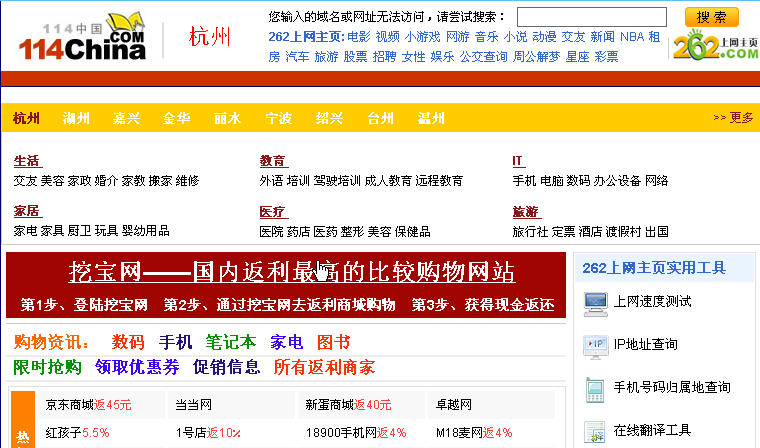The image size is (760, 448).
Task: Open the 教育 category heading
Action: point(272,161)
